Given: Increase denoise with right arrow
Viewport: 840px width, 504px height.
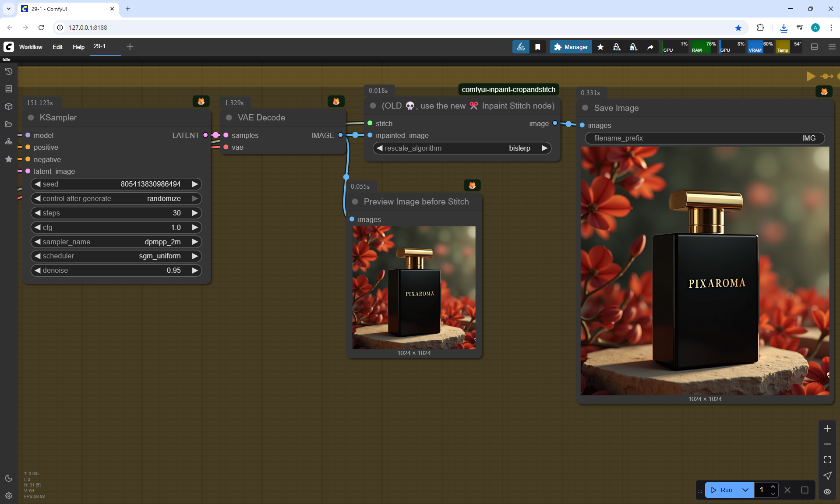Looking at the screenshot, I should point(195,270).
